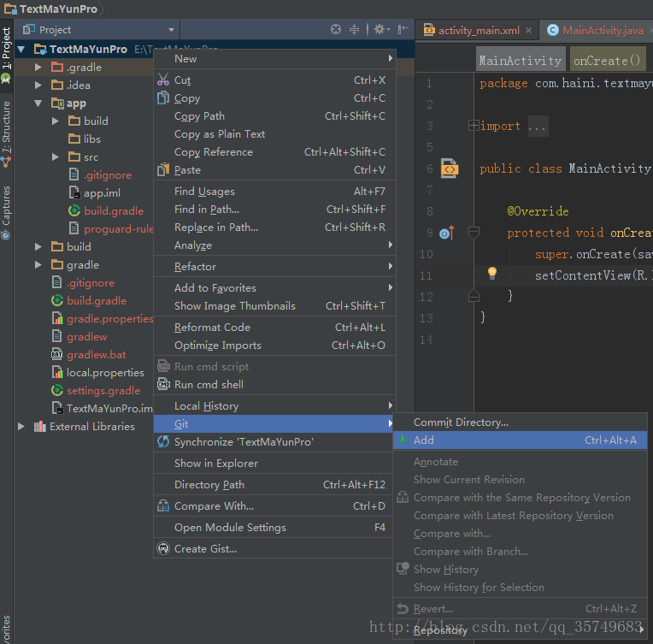Screen dimensions: 653x644
Task: Click the clipboard icon beside Paste
Action: [163, 169]
